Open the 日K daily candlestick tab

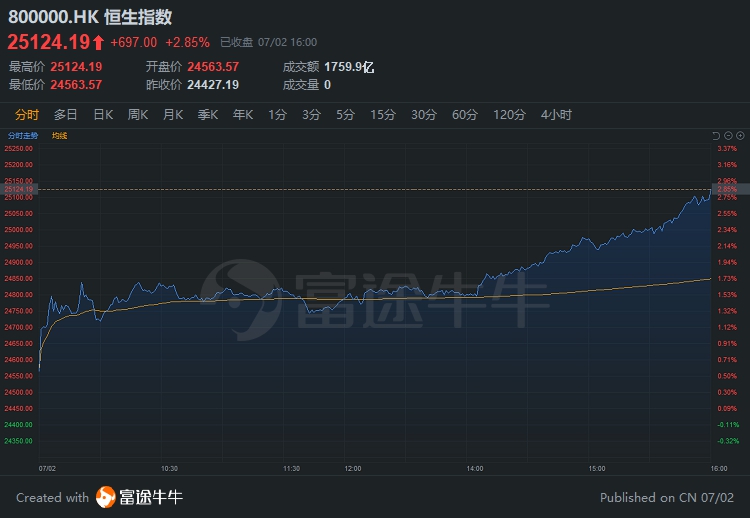(x=103, y=115)
